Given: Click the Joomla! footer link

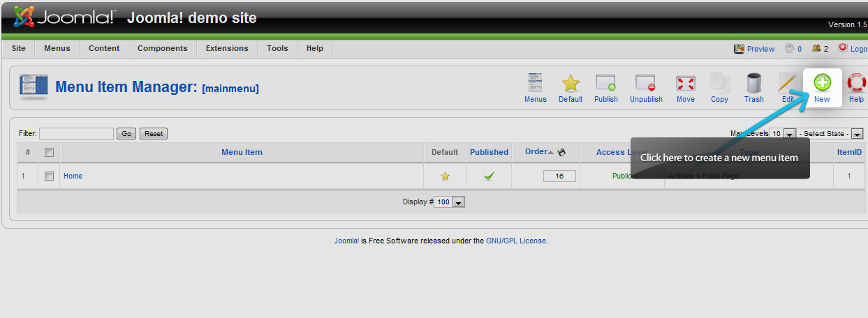Looking at the screenshot, I should coord(346,241).
